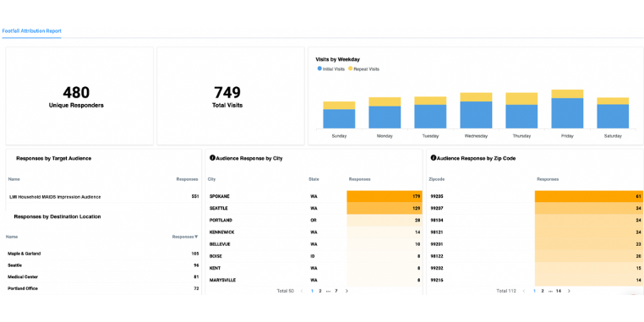Select zip code 99207 row
The width and height of the screenshot is (644, 322).
pyautogui.click(x=535, y=208)
